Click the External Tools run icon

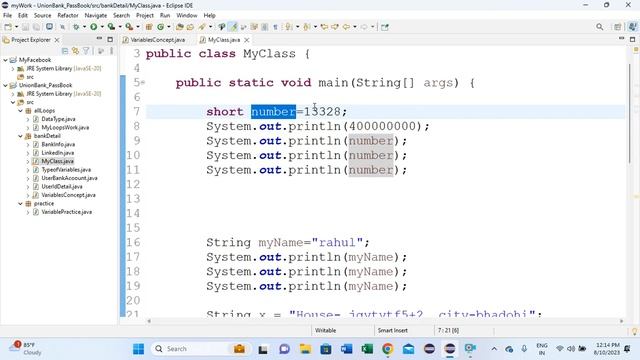pos(129,27)
